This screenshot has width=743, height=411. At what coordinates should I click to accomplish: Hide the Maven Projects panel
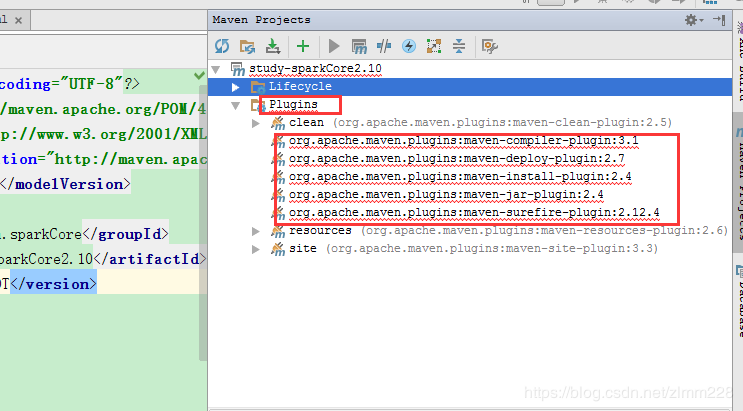point(719,19)
